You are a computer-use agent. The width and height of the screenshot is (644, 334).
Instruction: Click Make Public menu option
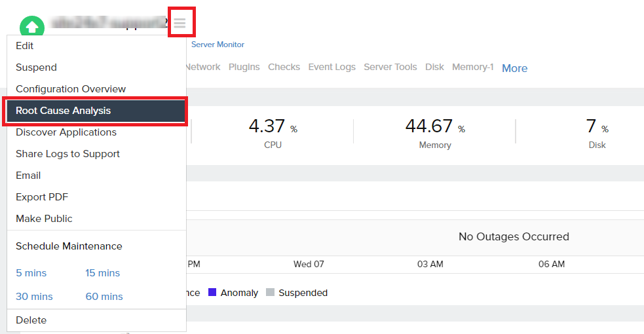96,219
